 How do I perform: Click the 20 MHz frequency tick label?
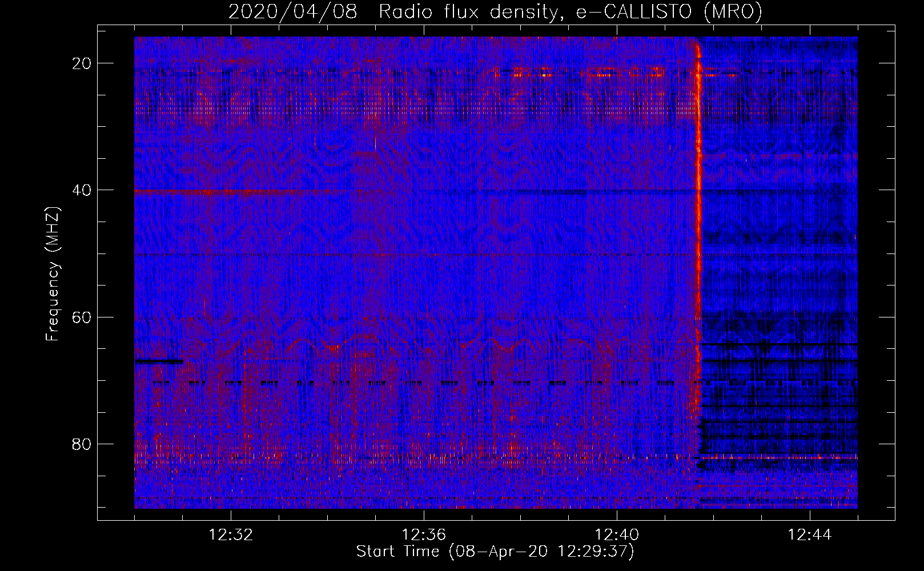click(82, 63)
